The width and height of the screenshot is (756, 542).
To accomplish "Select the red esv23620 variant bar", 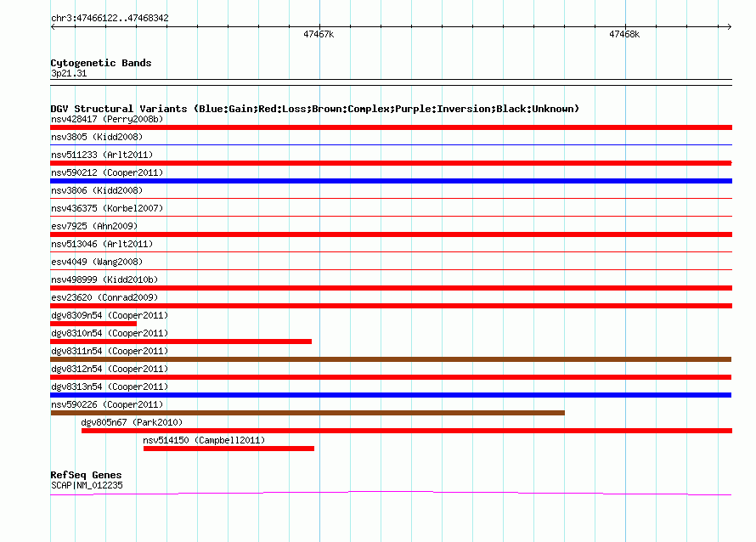I will 391,306.
